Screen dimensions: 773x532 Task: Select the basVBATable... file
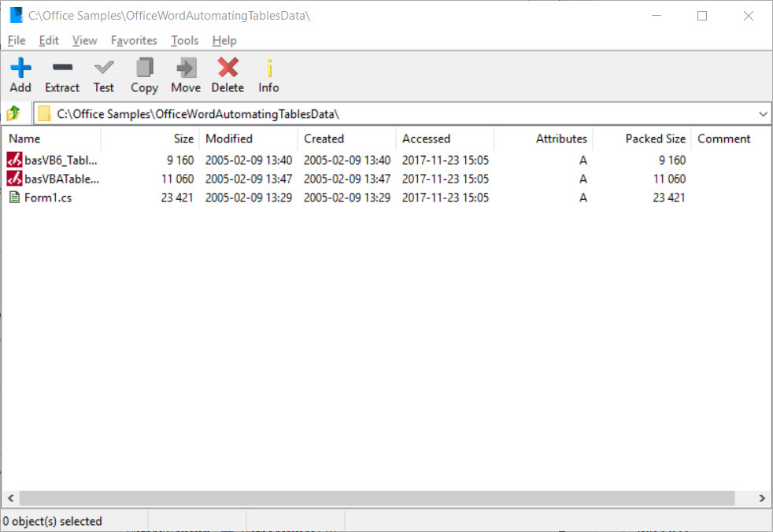[61, 179]
